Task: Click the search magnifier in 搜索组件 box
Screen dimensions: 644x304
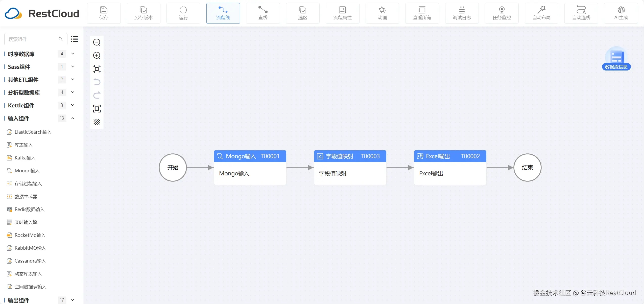Action: 60,39
